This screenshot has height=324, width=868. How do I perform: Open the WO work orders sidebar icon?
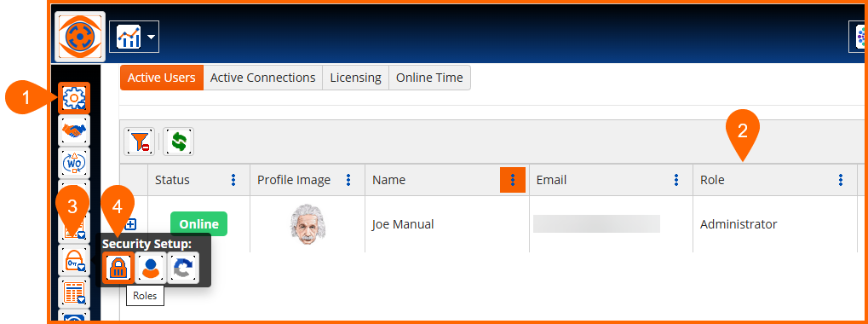tap(73, 162)
